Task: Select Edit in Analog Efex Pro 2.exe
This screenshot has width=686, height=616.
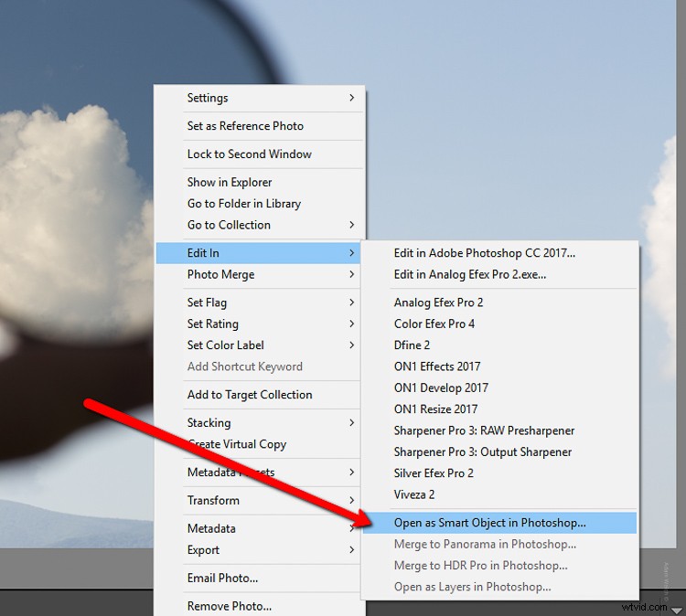Action: [x=499, y=274]
